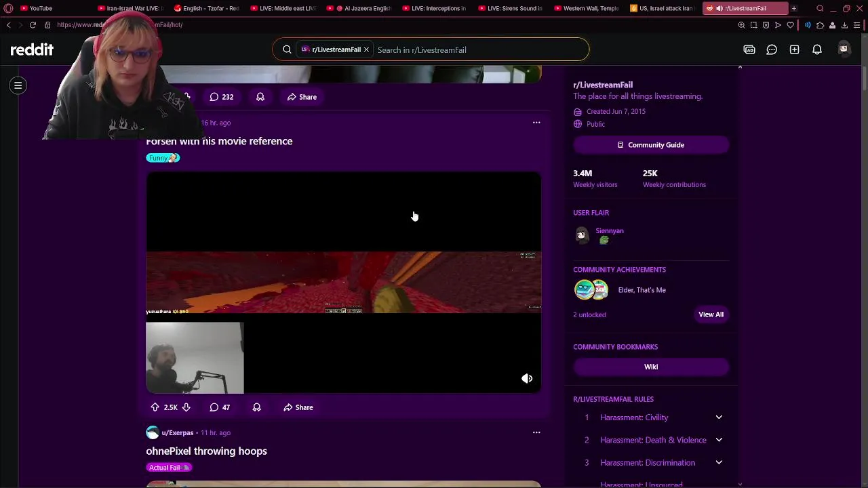
Task: Open 232 comments on the top post
Action: [x=222, y=97]
